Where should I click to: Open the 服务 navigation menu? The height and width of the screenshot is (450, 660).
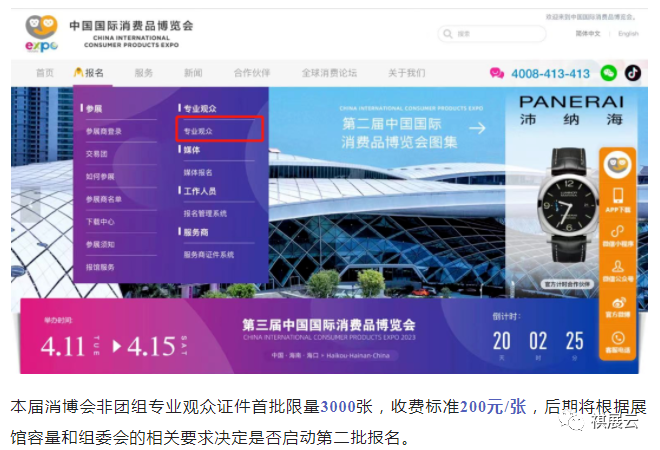pyautogui.click(x=144, y=73)
